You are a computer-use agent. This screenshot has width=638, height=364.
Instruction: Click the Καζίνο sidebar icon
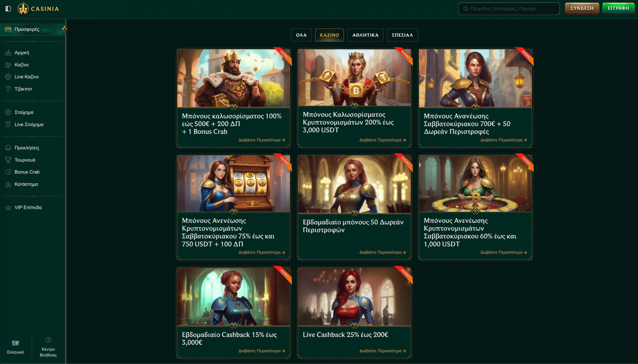point(8,65)
